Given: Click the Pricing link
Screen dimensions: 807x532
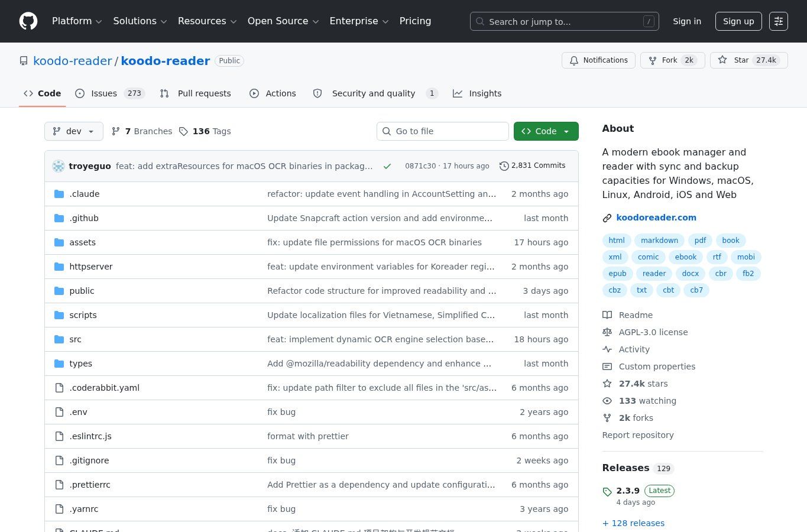Looking at the screenshot, I should point(415,21).
